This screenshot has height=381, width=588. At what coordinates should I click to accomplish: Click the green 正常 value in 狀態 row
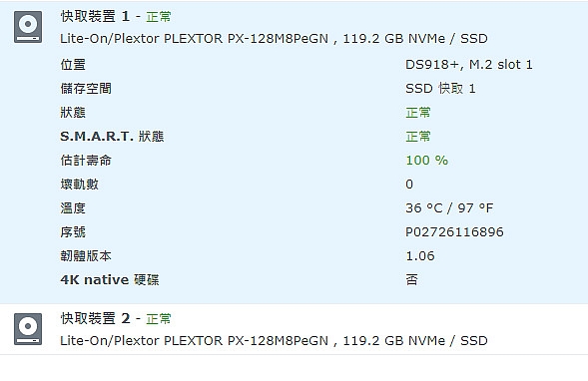418,113
